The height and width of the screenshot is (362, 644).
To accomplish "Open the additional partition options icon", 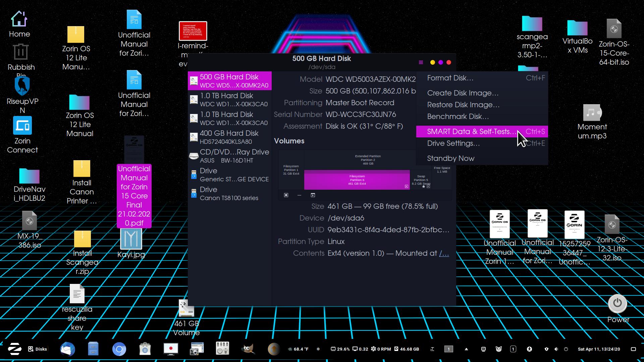I will click(x=313, y=195).
